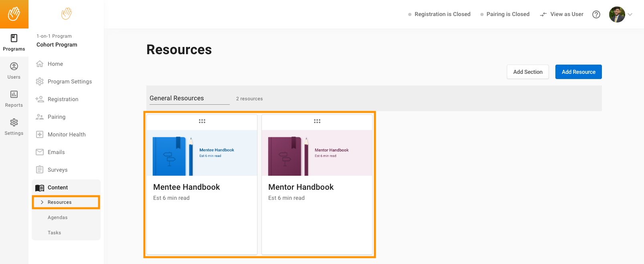Viewport: 644px width, 264px height.
Task: Click the orange hand logo in the corner
Action: pos(14,14)
